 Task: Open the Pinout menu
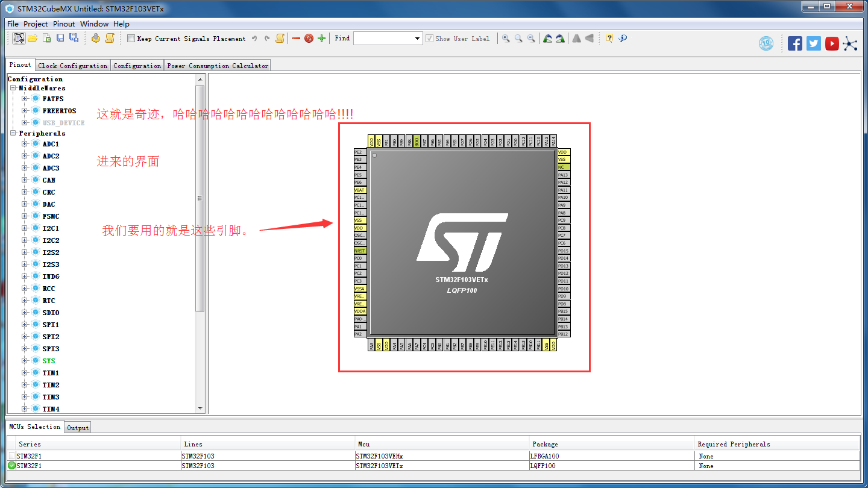pyautogui.click(x=64, y=24)
